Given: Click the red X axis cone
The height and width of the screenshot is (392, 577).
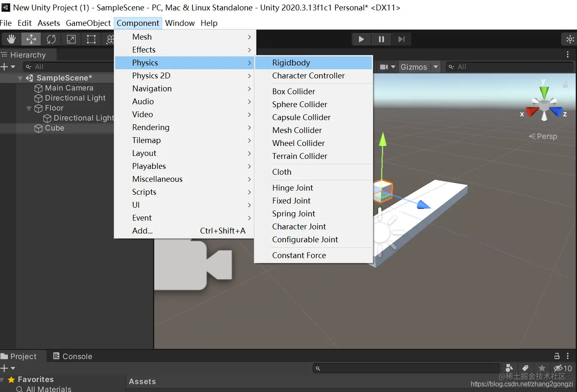Looking at the screenshot, I should point(532,111).
